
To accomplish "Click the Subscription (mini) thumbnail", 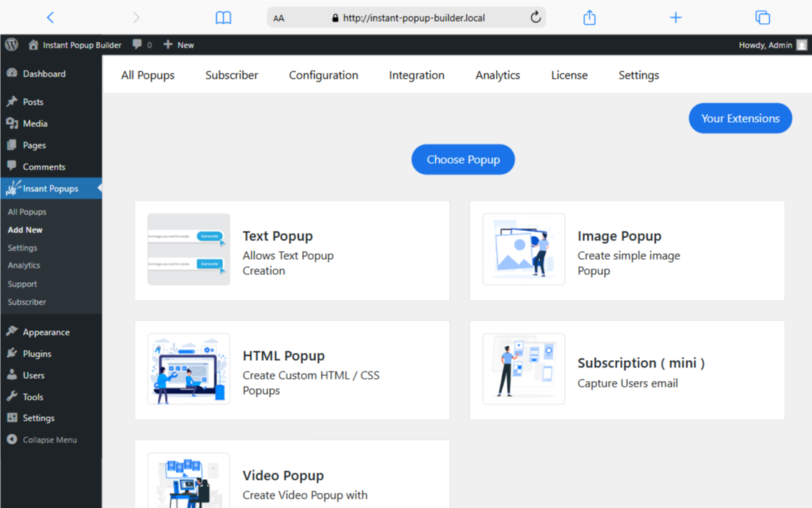I will (524, 369).
